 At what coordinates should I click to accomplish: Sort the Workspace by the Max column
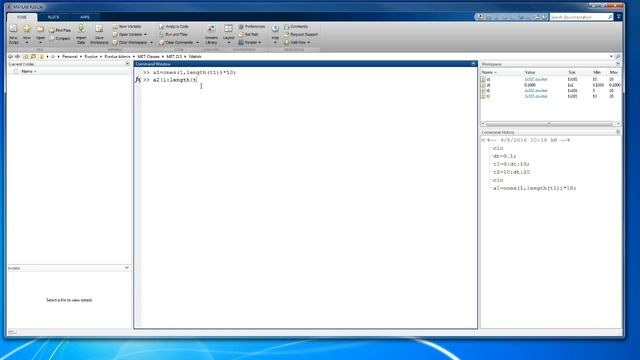tap(613, 72)
